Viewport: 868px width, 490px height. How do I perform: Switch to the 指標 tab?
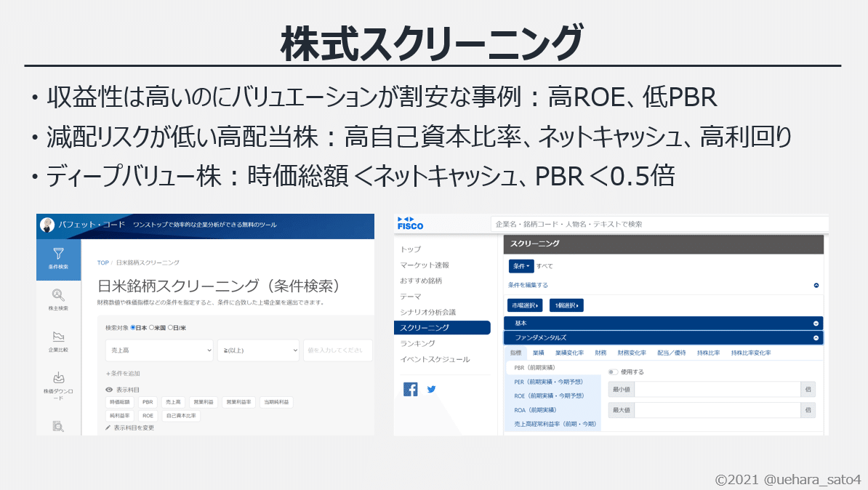[x=515, y=353]
